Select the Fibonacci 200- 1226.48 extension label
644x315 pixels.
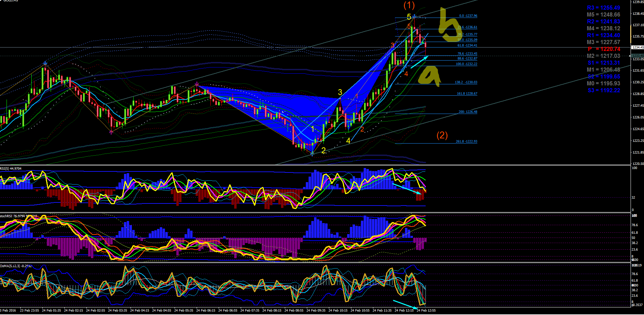[x=468, y=112]
